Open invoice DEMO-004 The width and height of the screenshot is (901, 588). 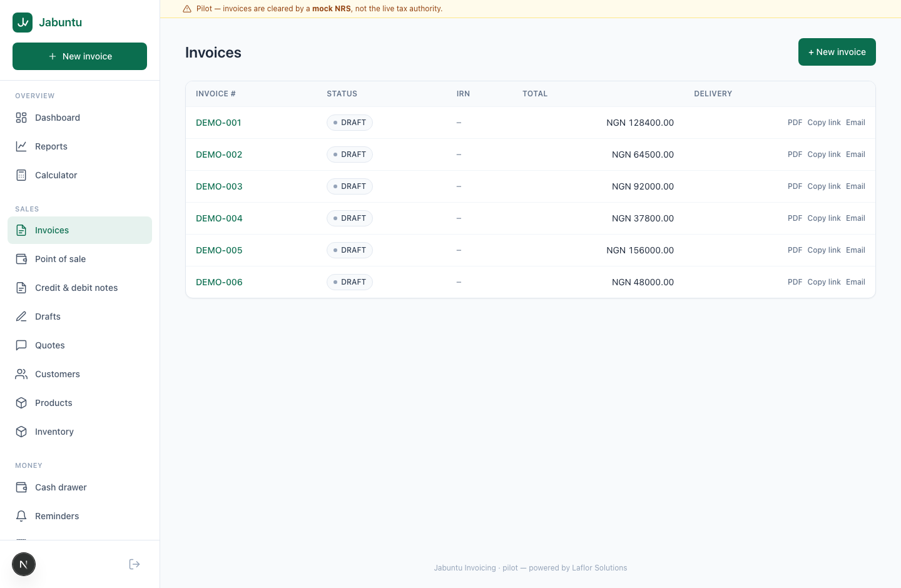(x=219, y=218)
